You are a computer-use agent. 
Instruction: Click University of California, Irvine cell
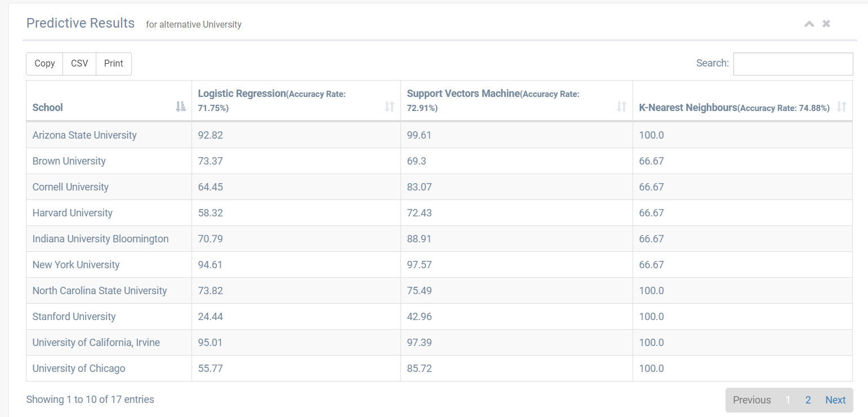109,343
